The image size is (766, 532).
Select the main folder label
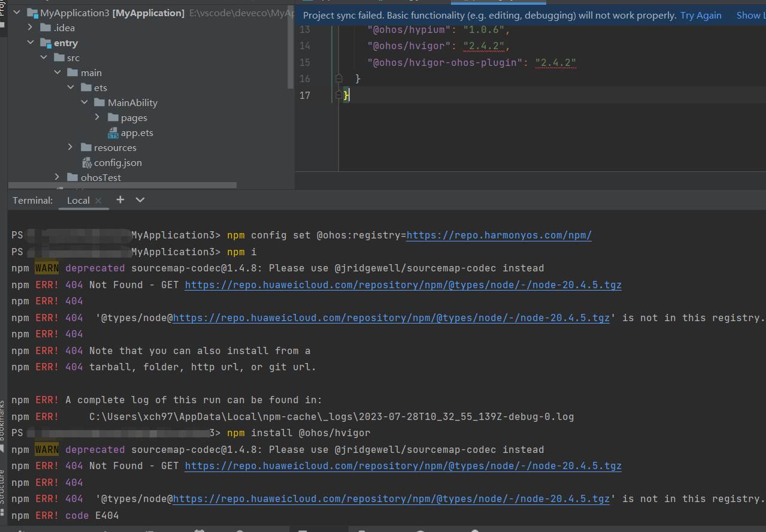click(x=92, y=72)
